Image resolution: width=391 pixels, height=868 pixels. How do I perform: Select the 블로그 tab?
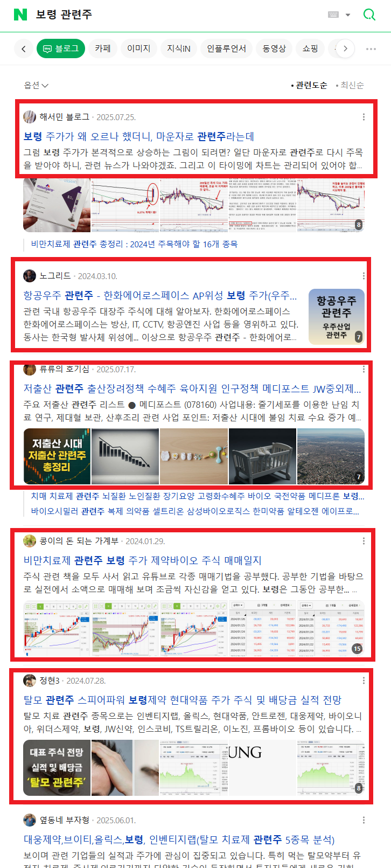point(61,48)
